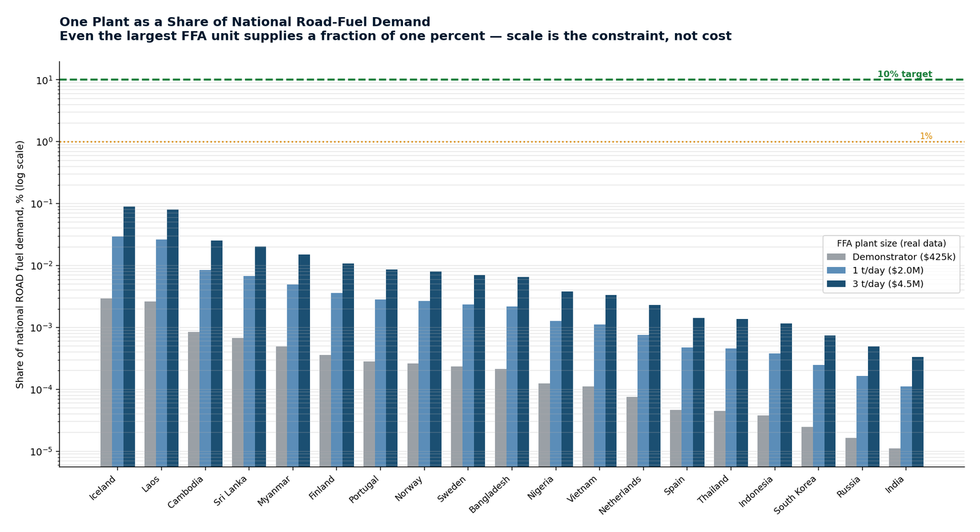Click Cambodia's dark blue 3 t/day bar

tap(217, 354)
